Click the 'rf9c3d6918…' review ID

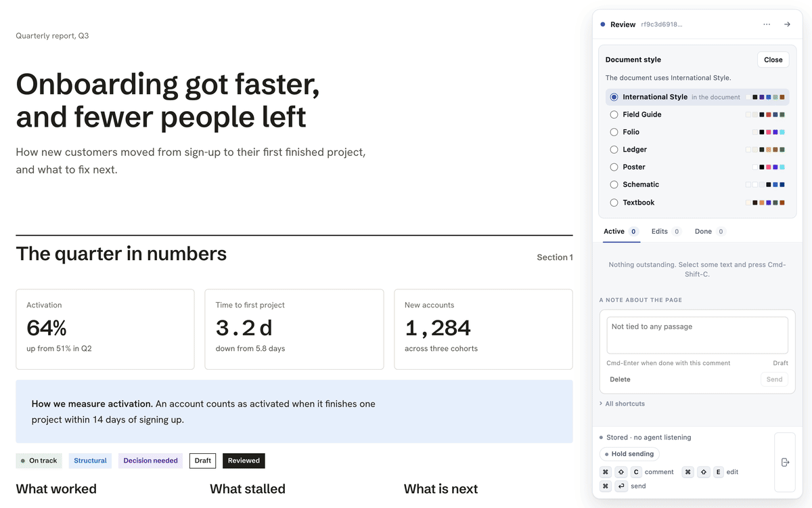pos(662,24)
